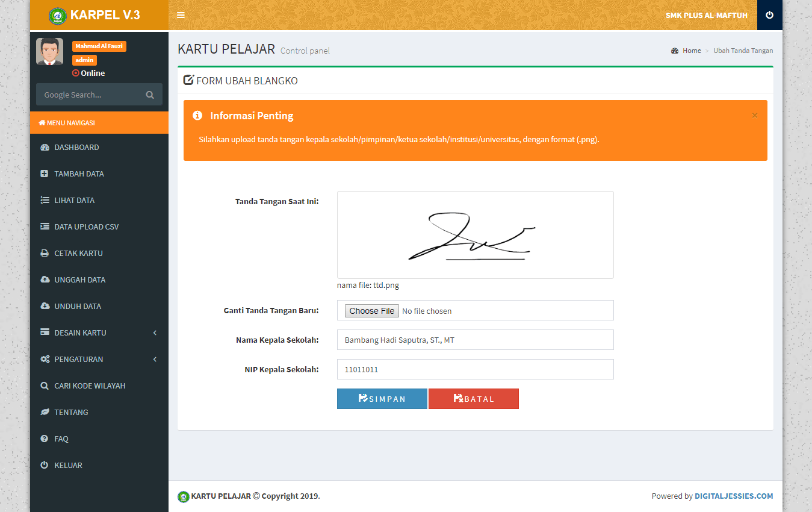Expand the Pengaturan submenu chevron

[x=155, y=360]
